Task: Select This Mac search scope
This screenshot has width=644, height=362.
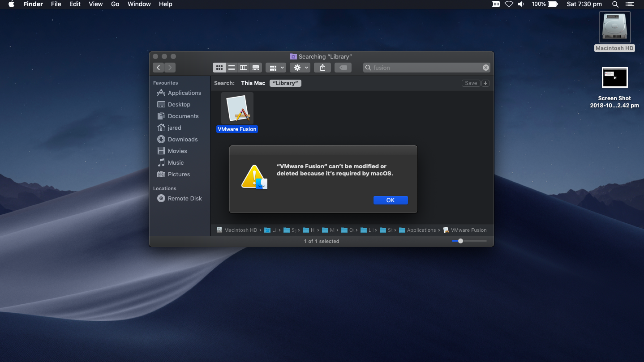Action: point(253,83)
